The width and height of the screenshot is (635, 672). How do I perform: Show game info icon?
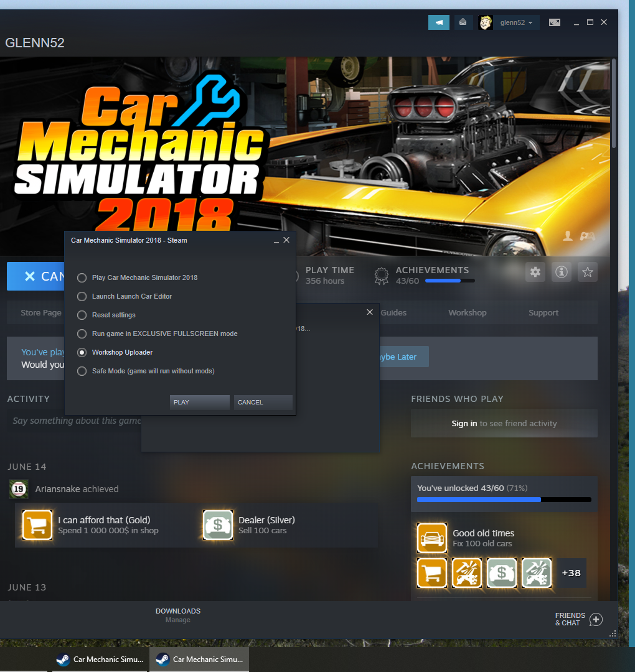[x=562, y=272]
